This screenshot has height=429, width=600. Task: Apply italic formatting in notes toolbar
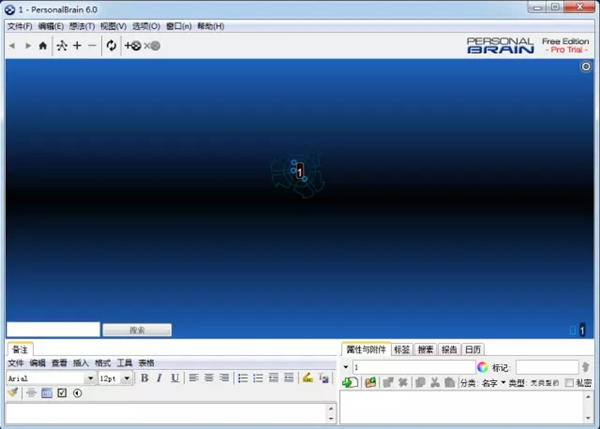coord(160,378)
